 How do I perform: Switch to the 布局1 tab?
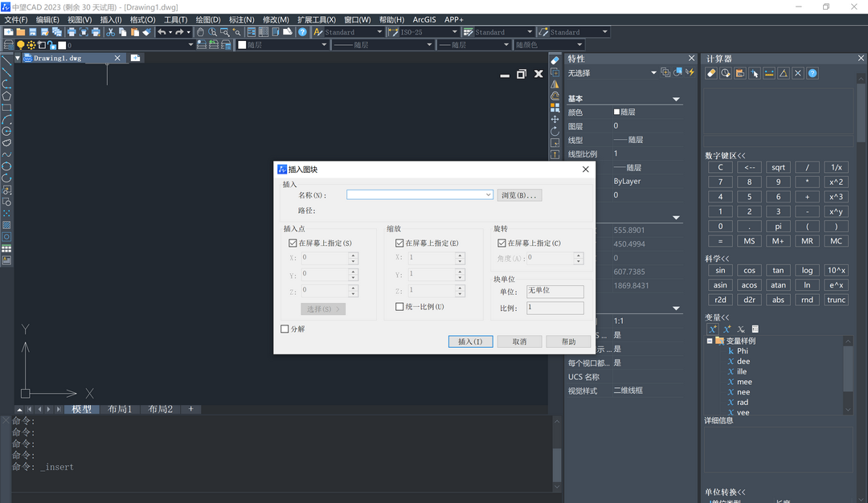[x=120, y=409]
